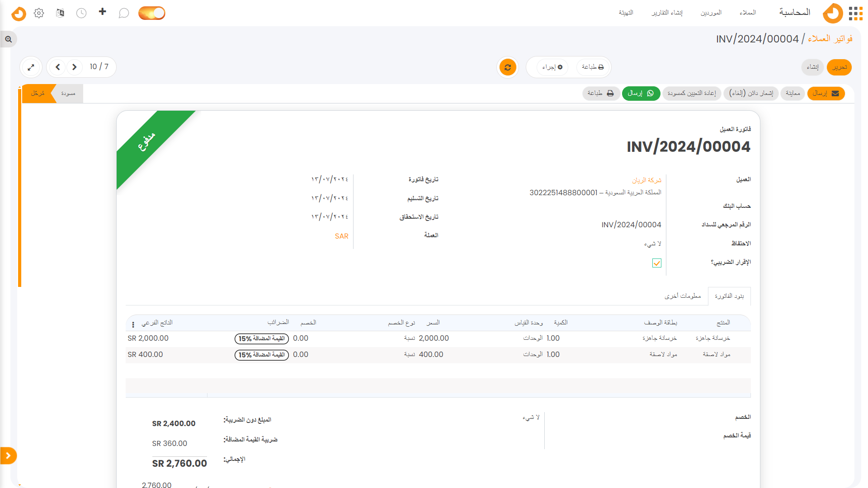868x488 pixels.
Task: Refresh the invoice using the circular arrows icon
Action: point(508,67)
